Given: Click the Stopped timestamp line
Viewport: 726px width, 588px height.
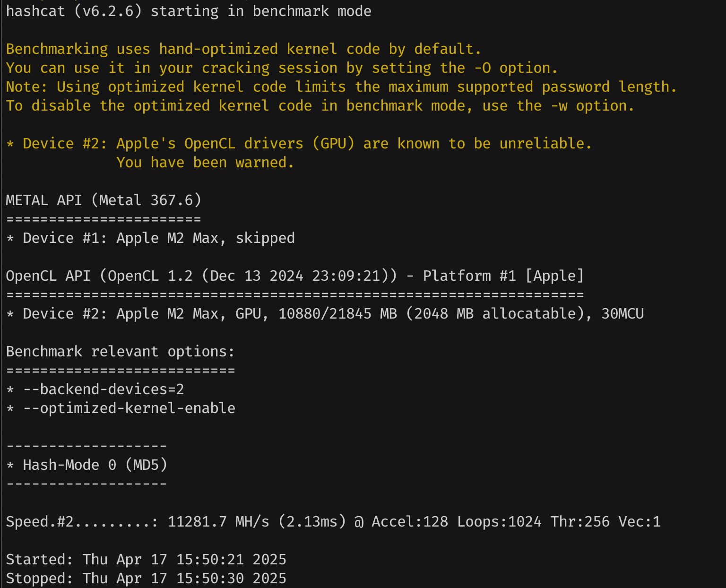Looking at the screenshot, I should click(x=146, y=579).
